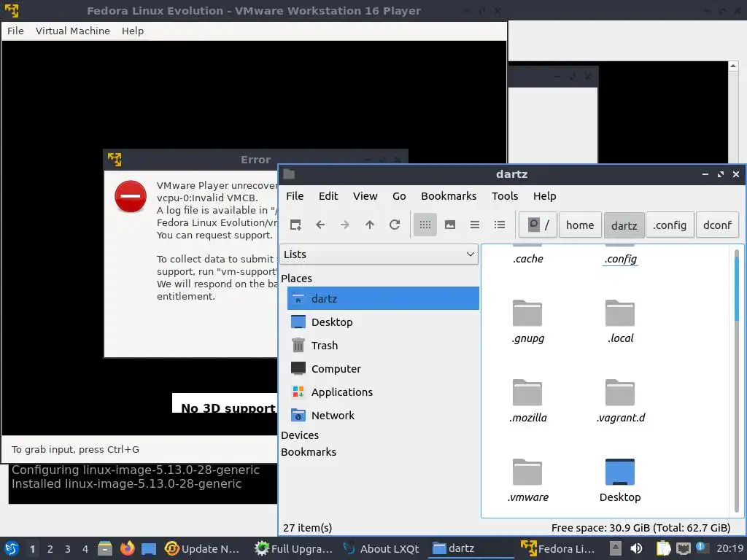Open VMware Virtual Machine menu

(x=72, y=31)
